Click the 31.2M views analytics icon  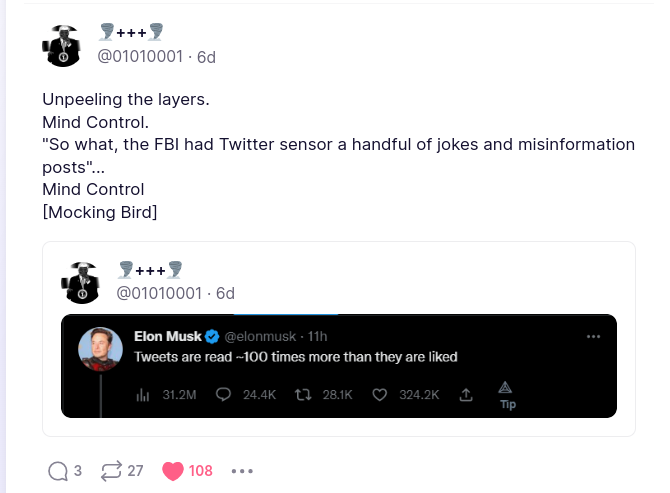tap(142, 395)
